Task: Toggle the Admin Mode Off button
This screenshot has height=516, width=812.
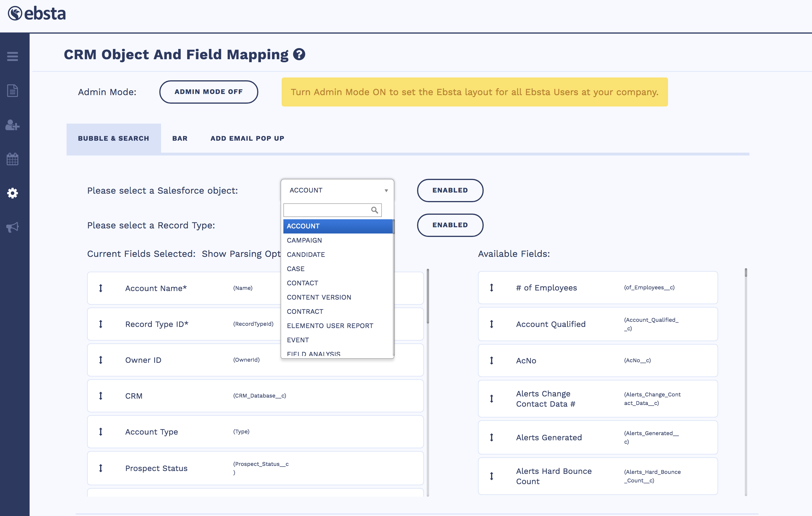Action: tap(208, 92)
